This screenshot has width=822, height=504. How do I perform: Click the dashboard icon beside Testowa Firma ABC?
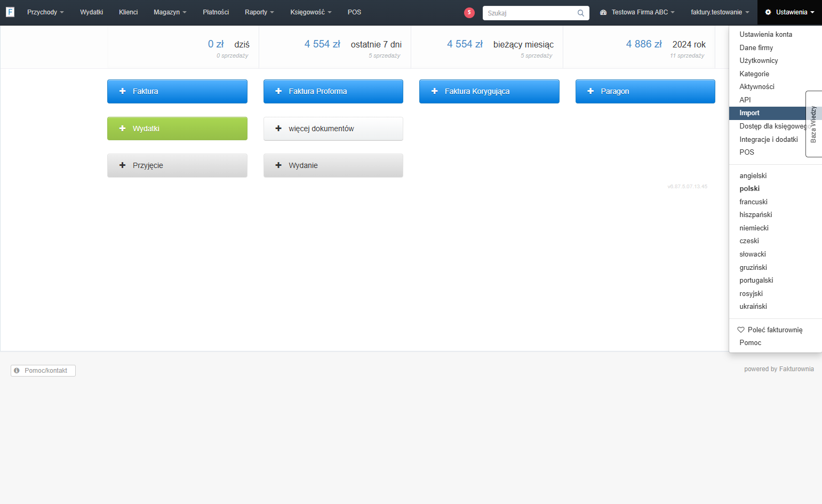(x=603, y=12)
